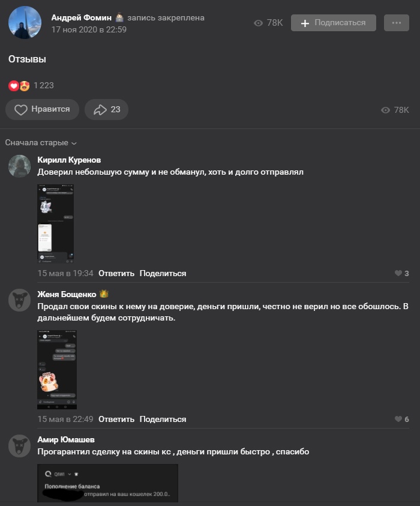
Task: Open the chat screenshot in Женя's comment
Action: point(57,370)
